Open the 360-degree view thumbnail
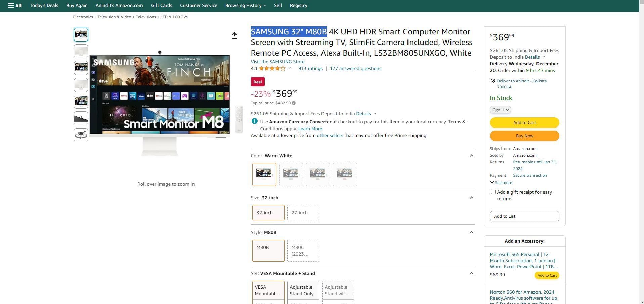Viewport: 644px width, 304px height. 81,135
